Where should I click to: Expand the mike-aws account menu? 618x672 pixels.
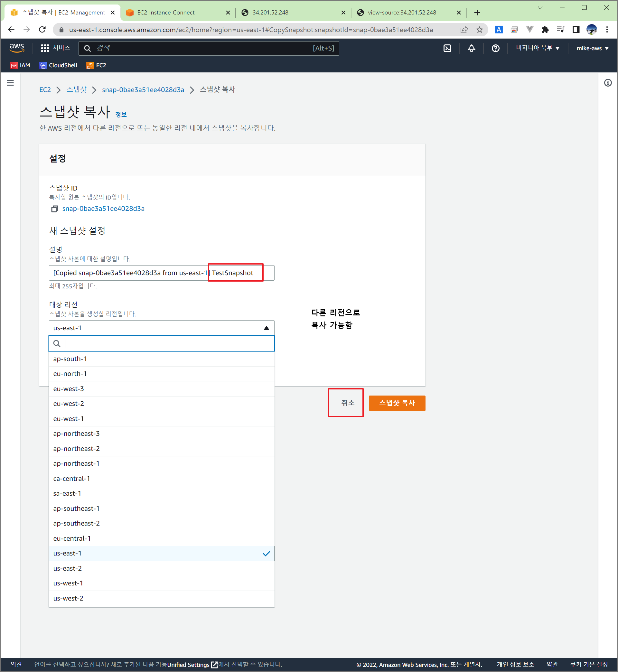592,48
